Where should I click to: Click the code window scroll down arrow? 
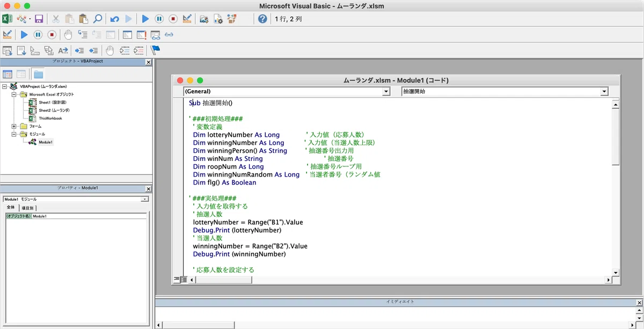[616, 272]
